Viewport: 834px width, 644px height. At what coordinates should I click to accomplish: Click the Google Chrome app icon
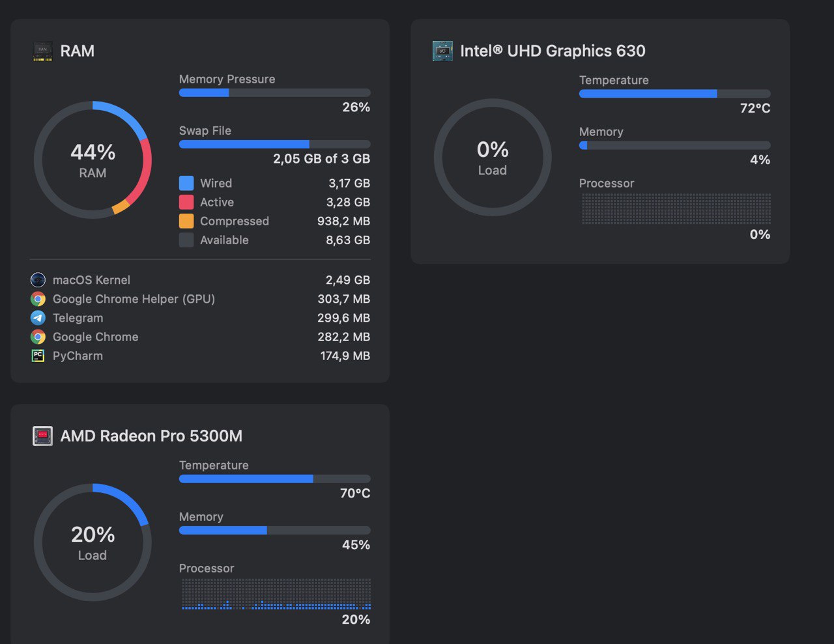(x=38, y=337)
